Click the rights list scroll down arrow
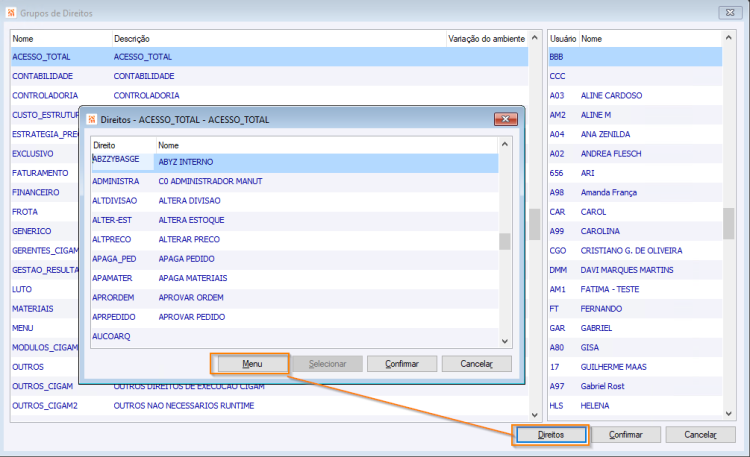 [505, 341]
